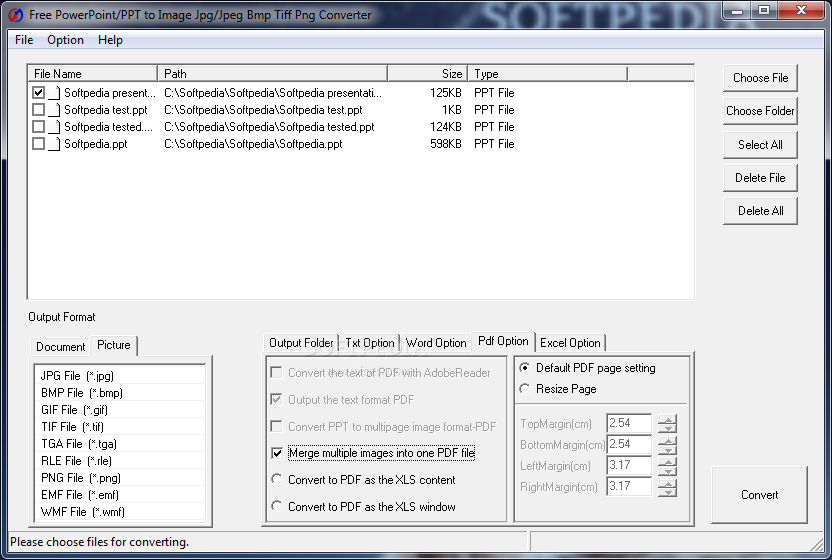Click path C:\Softpedia\Softpedia\Softpedia test.ppt
Screen dimensions: 832x560
coord(263,110)
